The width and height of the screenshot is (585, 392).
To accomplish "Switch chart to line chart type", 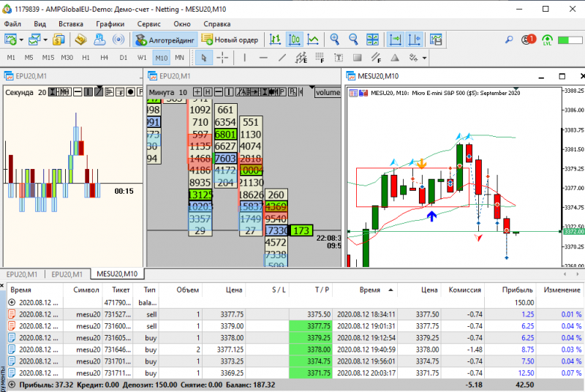I will pos(313,39).
